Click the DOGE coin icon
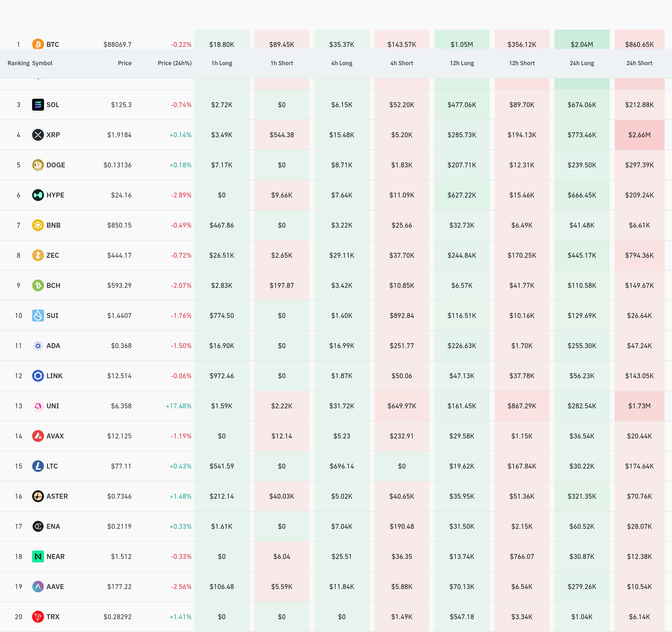 click(38, 165)
